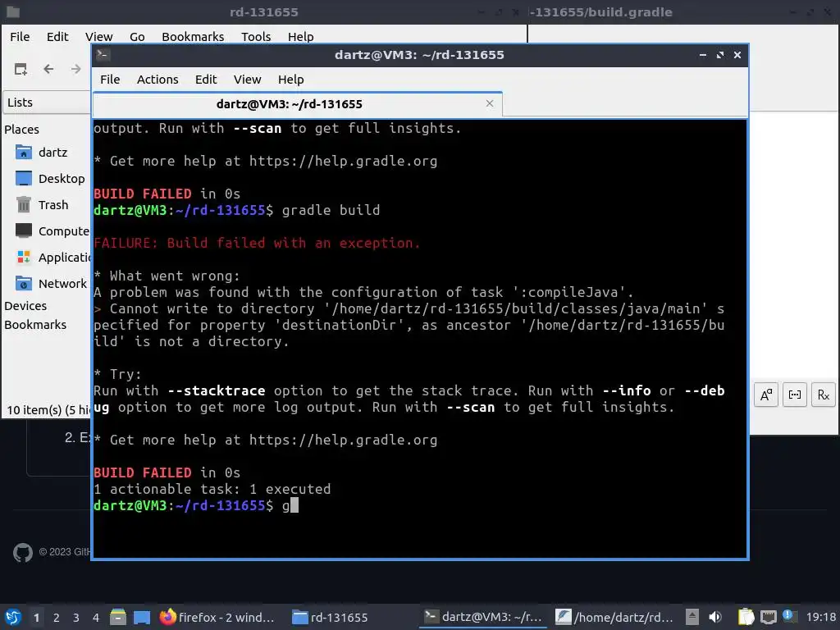Open Trash in Places sidebar
The width and height of the screenshot is (840, 630).
pos(52,204)
